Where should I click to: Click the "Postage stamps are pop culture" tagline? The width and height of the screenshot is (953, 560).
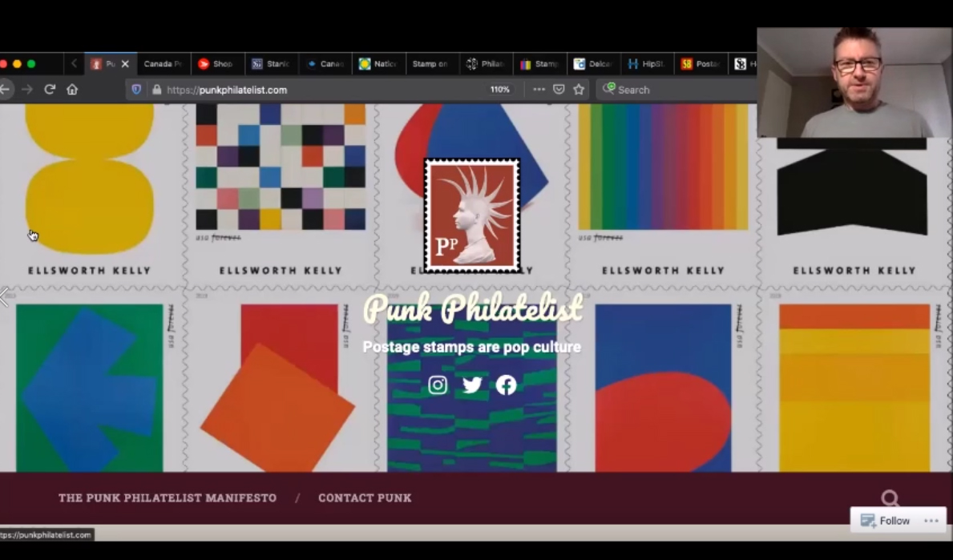tap(471, 347)
